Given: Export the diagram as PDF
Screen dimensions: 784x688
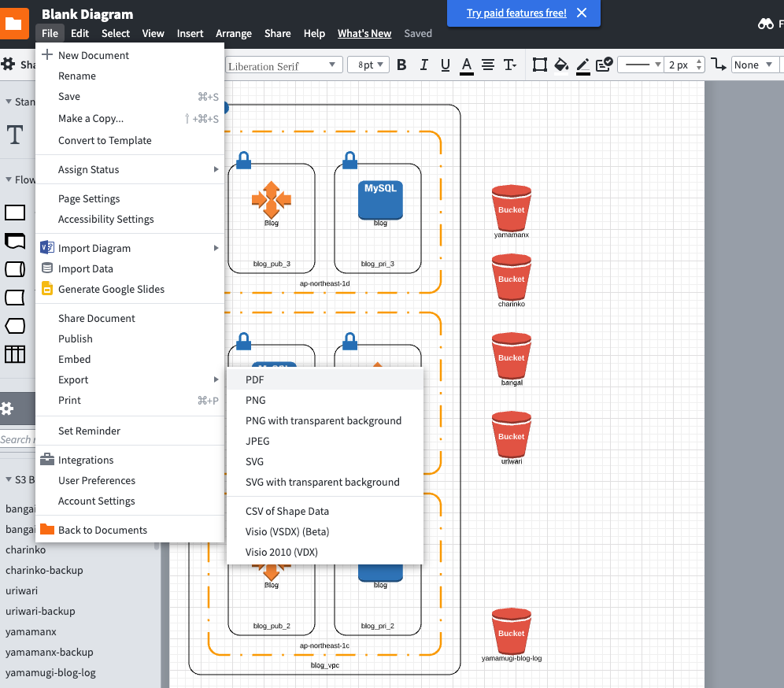Looking at the screenshot, I should point(325,379).
